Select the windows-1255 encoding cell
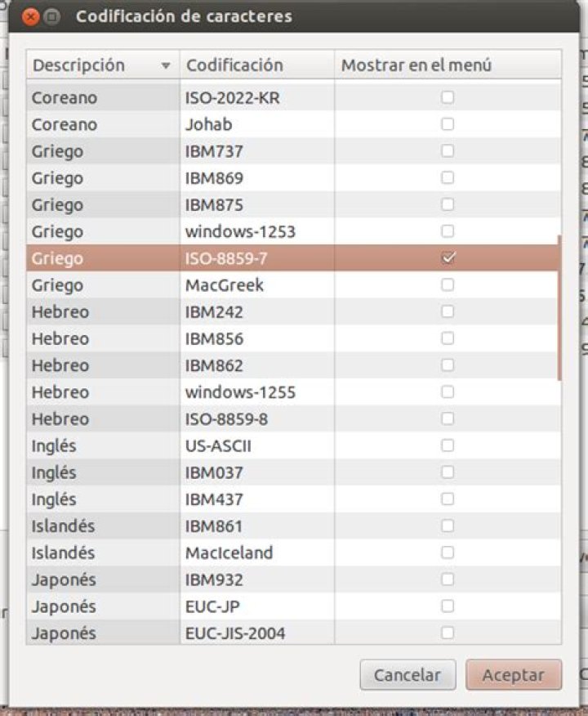The height and width of the screenshot is (716, 588). [x=257, y=392]
